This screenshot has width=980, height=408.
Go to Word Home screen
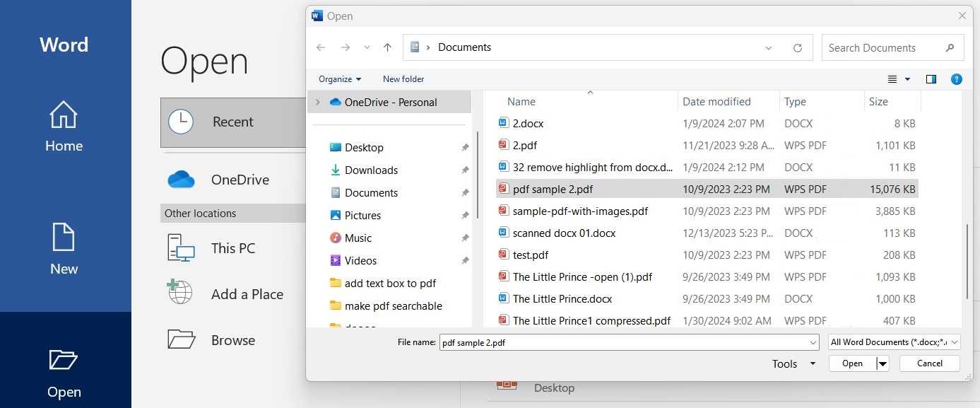pos(64,126)
